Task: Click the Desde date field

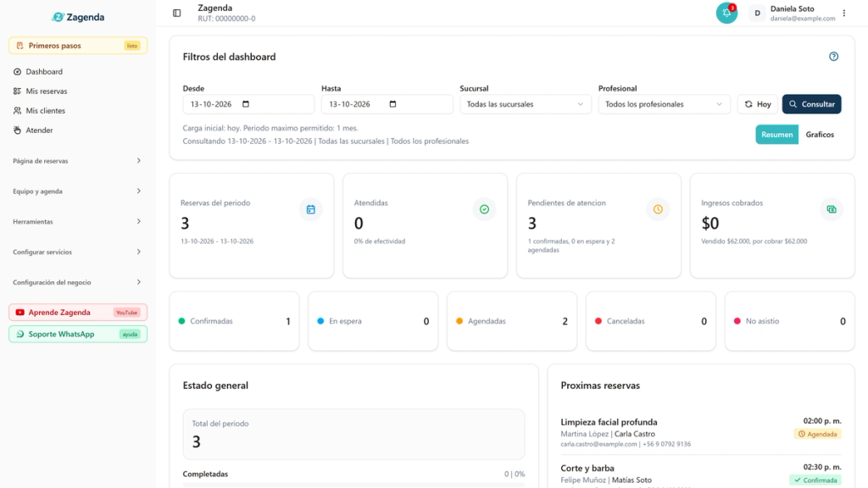Action: pos(248,104)
